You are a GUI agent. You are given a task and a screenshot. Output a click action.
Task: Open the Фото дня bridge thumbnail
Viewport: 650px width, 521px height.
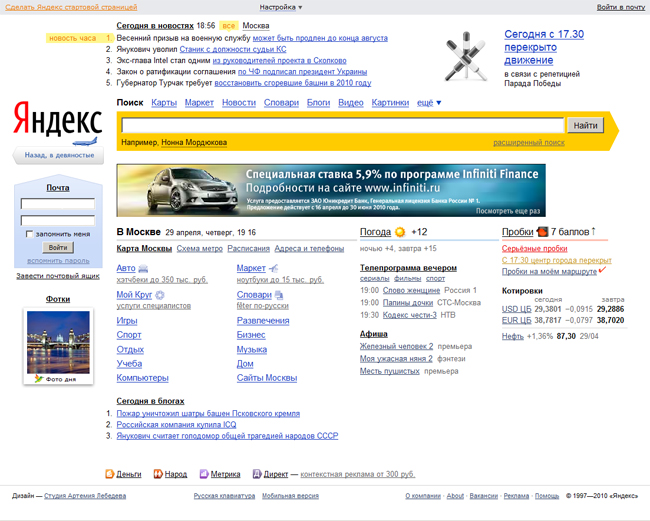(x=58, y=342)
